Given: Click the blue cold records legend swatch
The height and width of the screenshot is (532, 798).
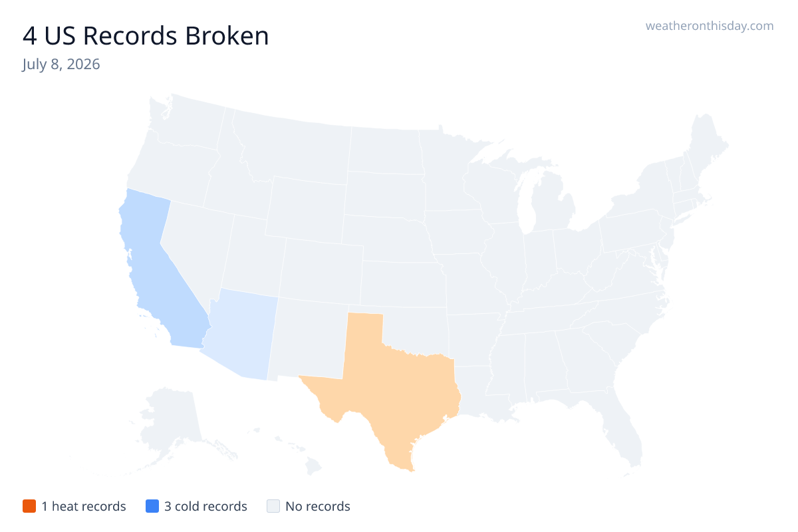Looking at the screenshot, I should click(x=152, y=506).
